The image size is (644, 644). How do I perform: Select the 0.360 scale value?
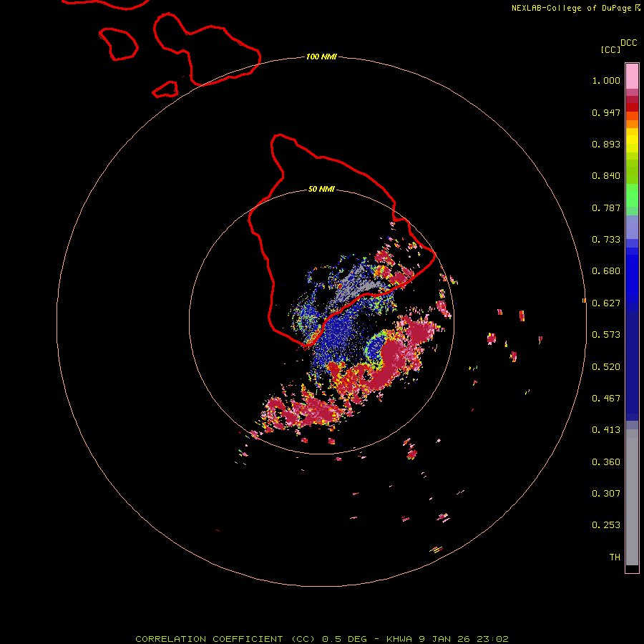pyautogui.click(x=606, y=462)
